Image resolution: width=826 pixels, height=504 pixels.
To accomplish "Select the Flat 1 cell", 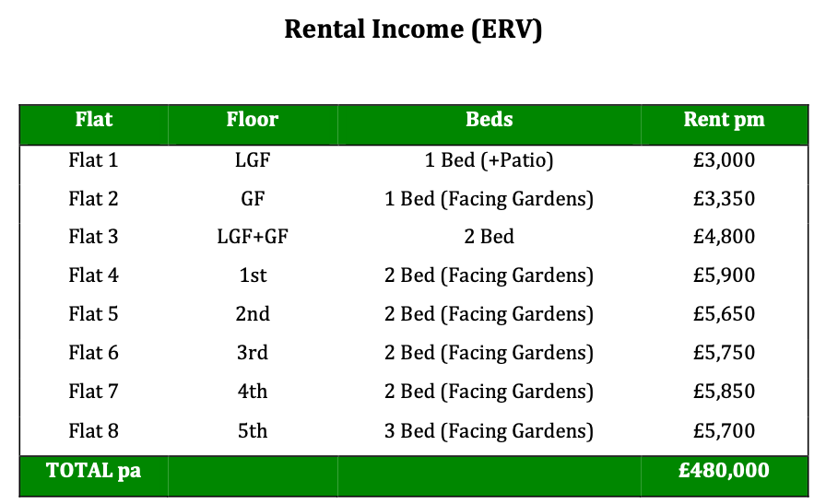I will click(x=93, y=160).
